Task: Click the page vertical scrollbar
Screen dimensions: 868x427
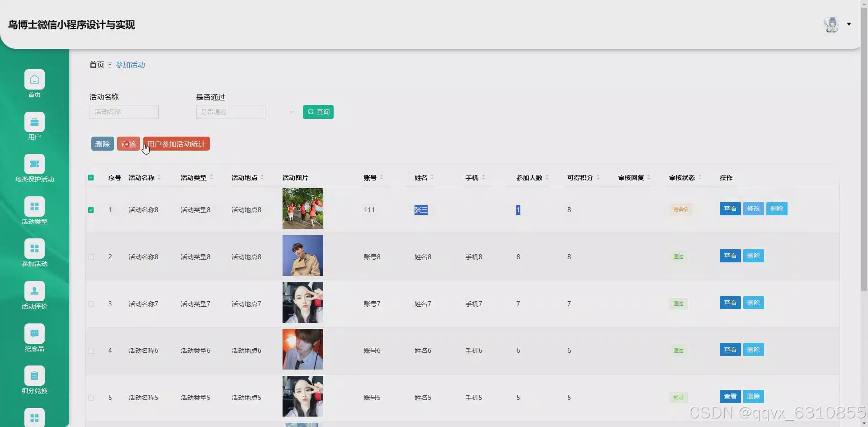Action: click(864, 149)
